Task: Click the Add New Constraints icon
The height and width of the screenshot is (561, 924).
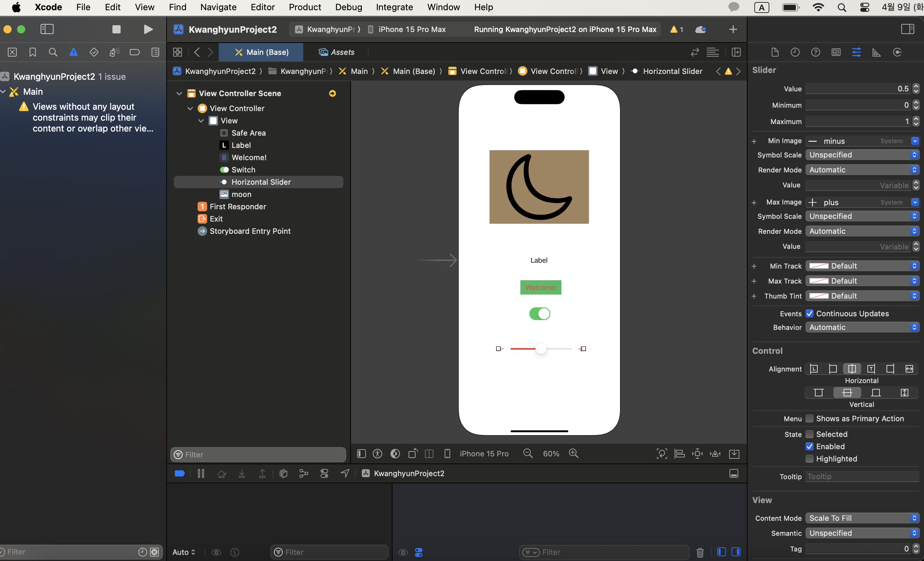Action: (697, 454)
